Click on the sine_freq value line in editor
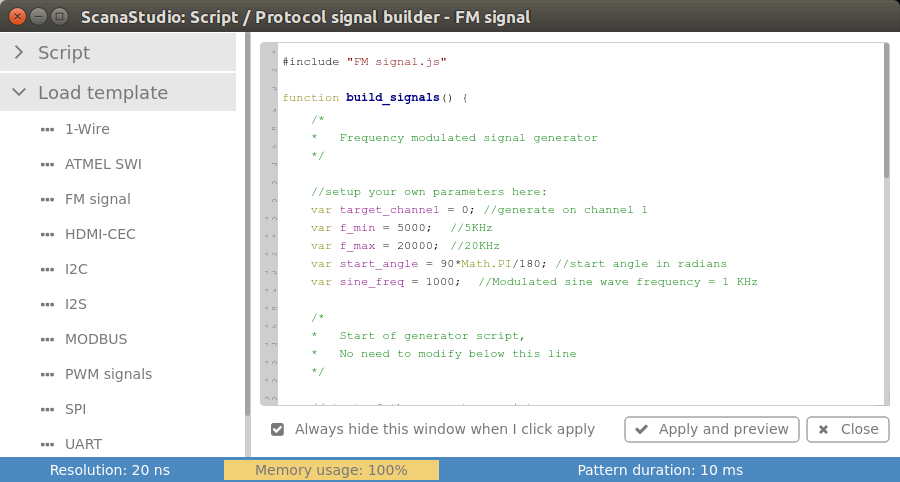 point(534,282)
